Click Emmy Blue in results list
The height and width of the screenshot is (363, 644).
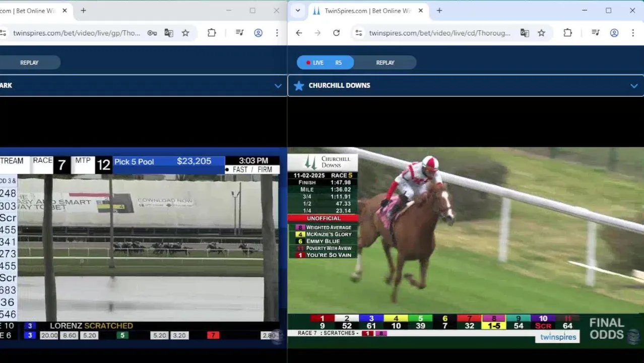point(323,241)
